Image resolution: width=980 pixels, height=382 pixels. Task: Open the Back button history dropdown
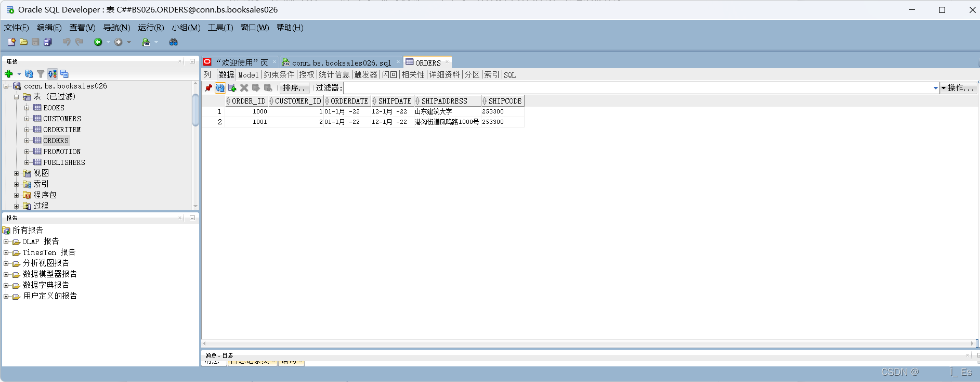coord(108,42)
